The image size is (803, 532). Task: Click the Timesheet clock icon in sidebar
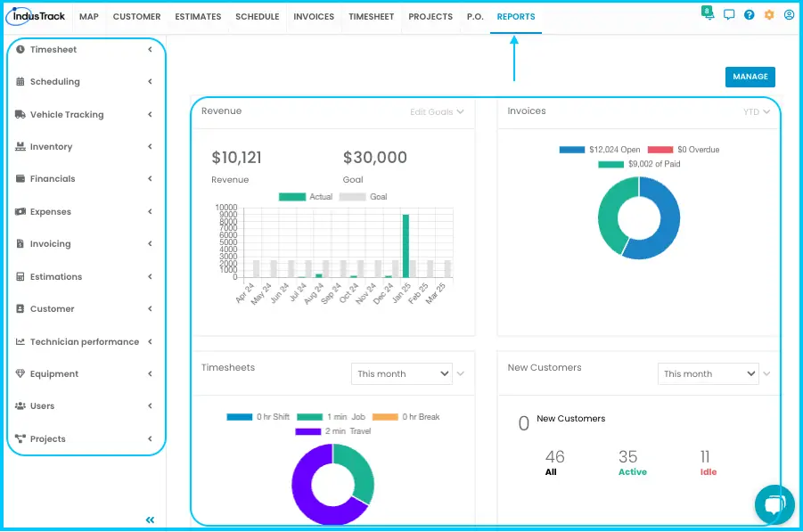[x=20, y=50]
